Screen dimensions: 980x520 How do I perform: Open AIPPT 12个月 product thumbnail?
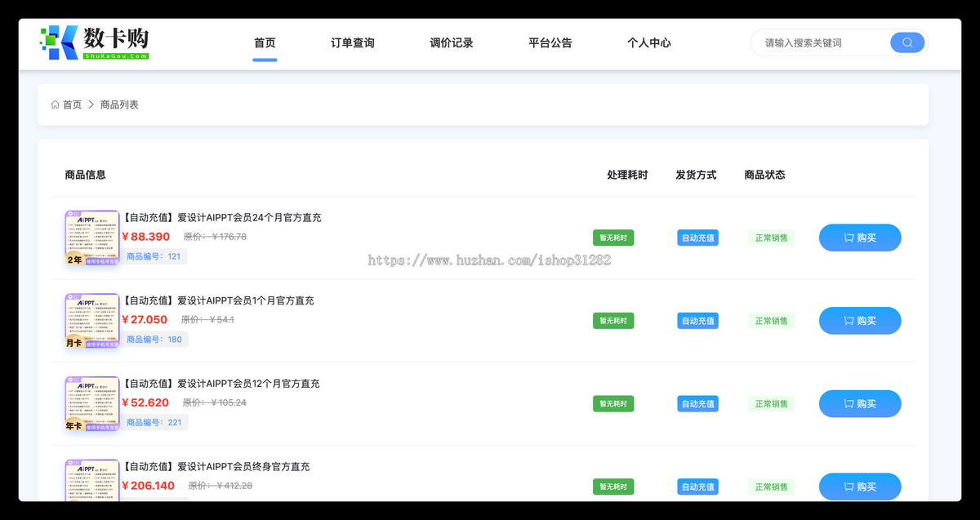coord(92,404)
